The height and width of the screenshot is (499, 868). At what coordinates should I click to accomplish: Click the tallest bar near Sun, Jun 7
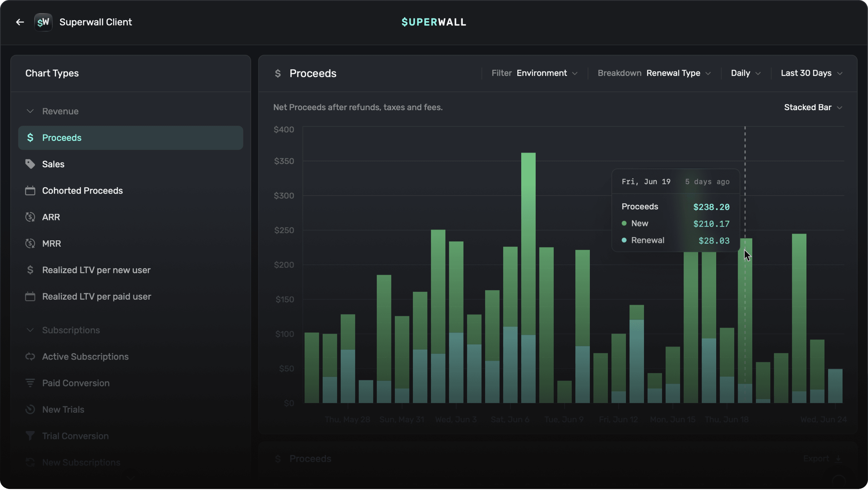pos(528,278)
